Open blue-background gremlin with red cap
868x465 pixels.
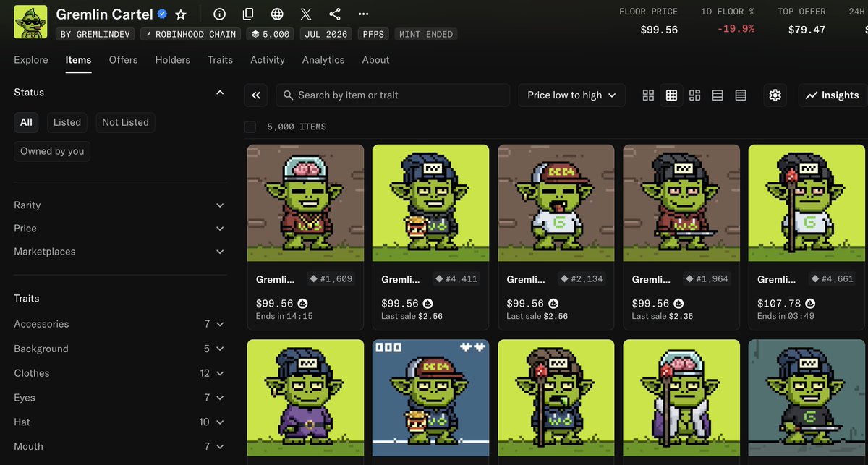[431, 398]
